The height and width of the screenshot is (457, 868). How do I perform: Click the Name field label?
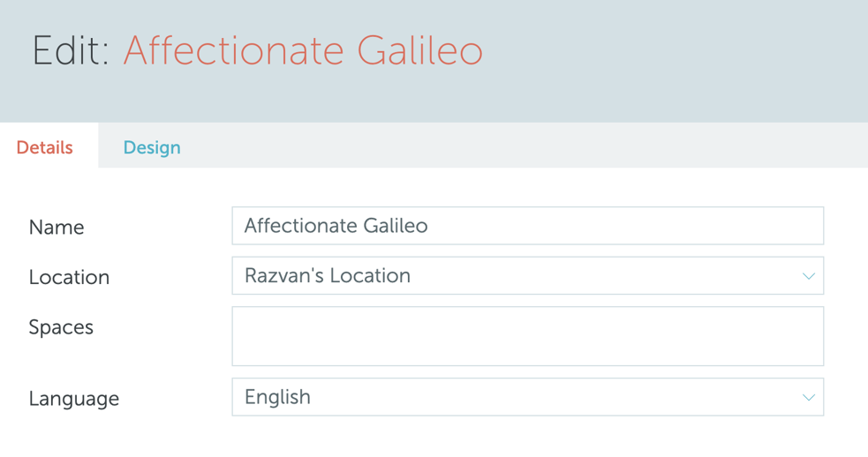point(57,228)
